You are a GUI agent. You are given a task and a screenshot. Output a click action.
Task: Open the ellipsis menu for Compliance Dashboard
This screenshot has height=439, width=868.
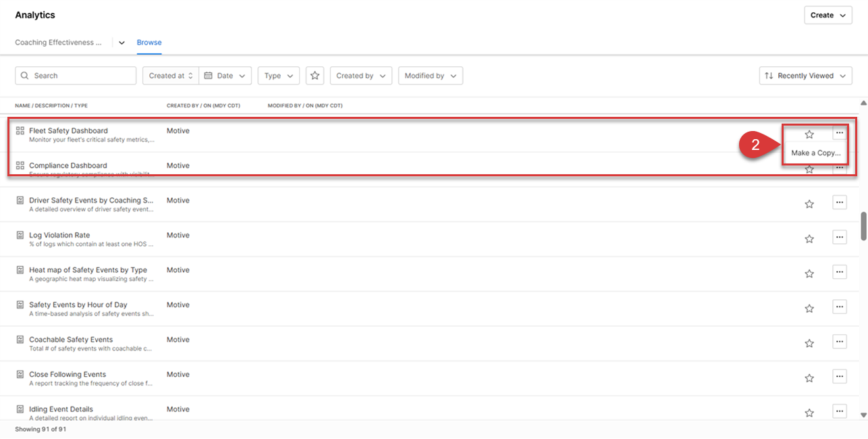tap(839, 169)
